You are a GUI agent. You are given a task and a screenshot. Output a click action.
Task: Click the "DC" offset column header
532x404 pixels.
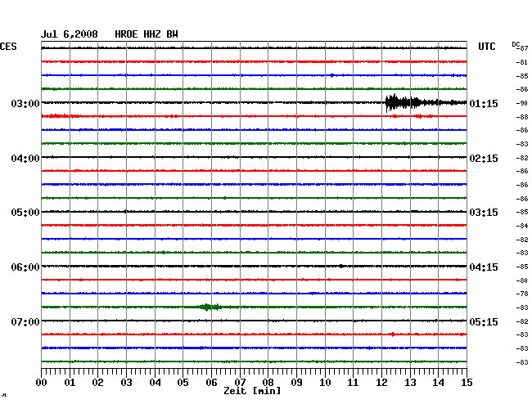[516, 44]
